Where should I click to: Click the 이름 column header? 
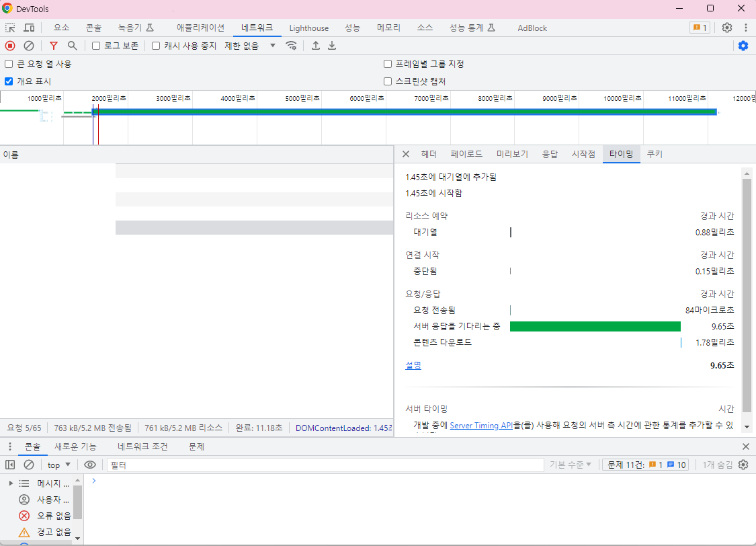(197, 155)
